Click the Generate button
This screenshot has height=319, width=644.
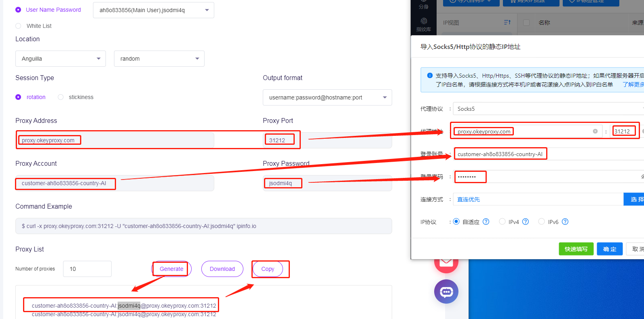171,269
